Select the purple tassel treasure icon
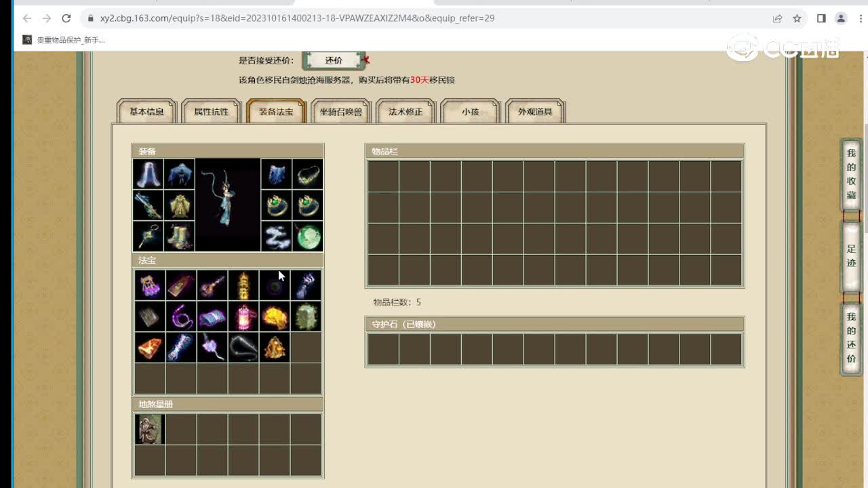The height and width of the screenshot is (488, 868). point(150,285)
